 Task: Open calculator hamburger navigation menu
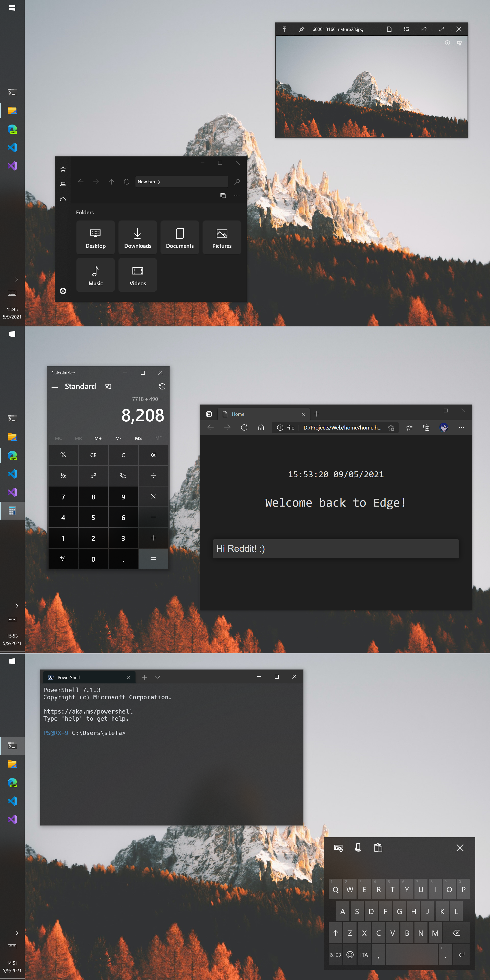click(x=55, y=386)
